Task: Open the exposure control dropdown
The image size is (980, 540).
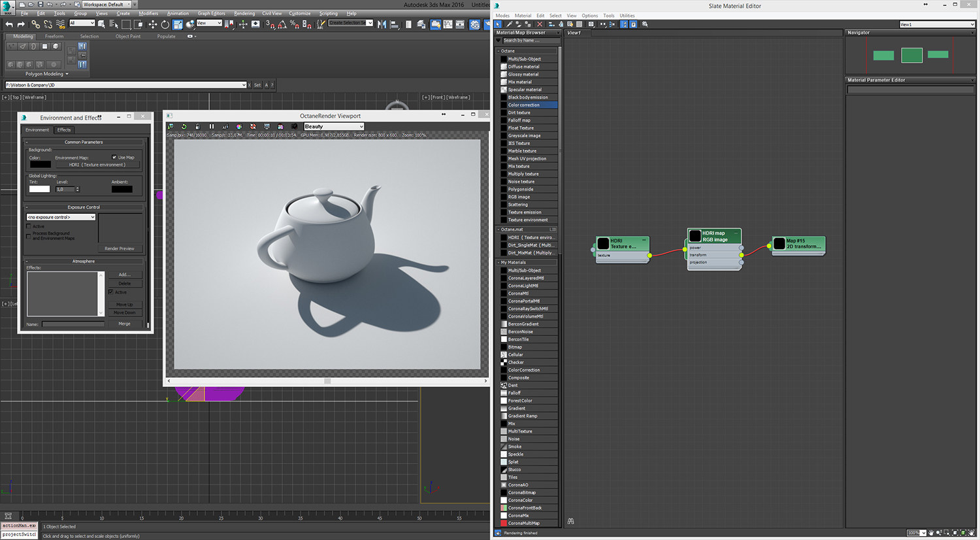Action: click(x=61, y=217)
